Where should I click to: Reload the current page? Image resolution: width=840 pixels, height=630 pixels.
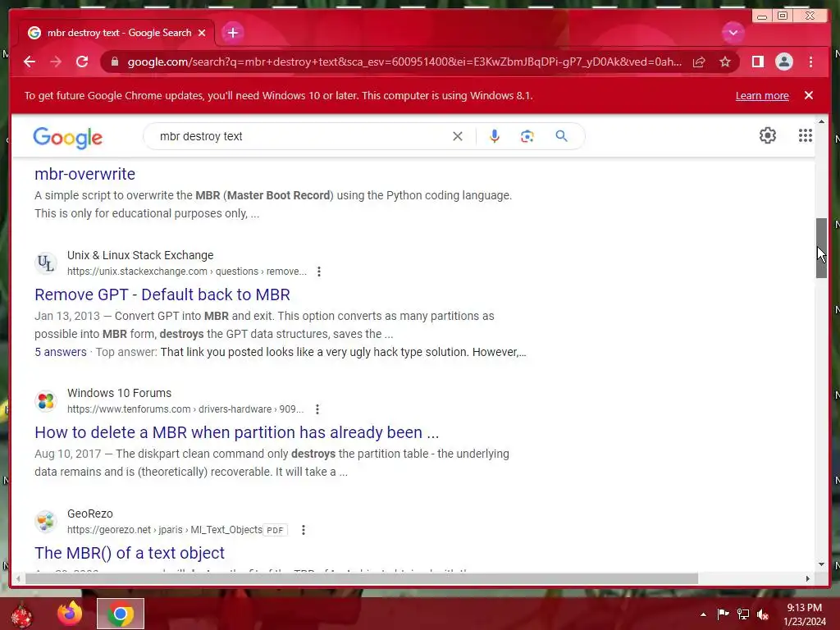coord(82,62)
